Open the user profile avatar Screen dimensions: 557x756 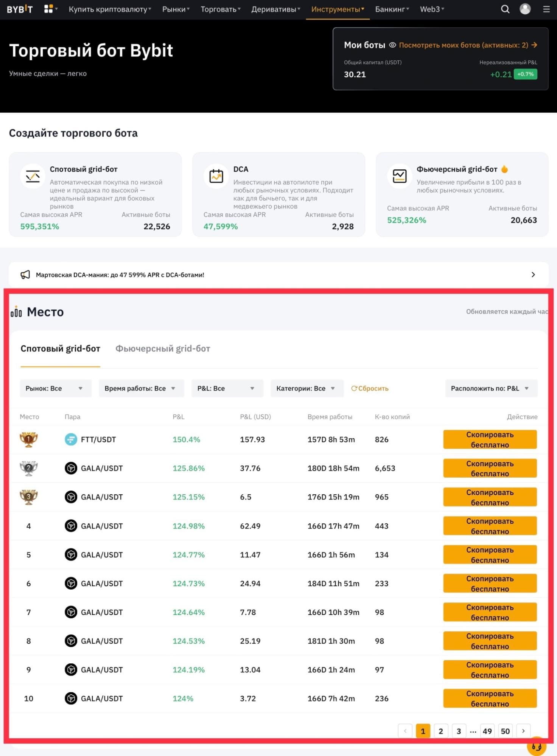tap(525, 9)
